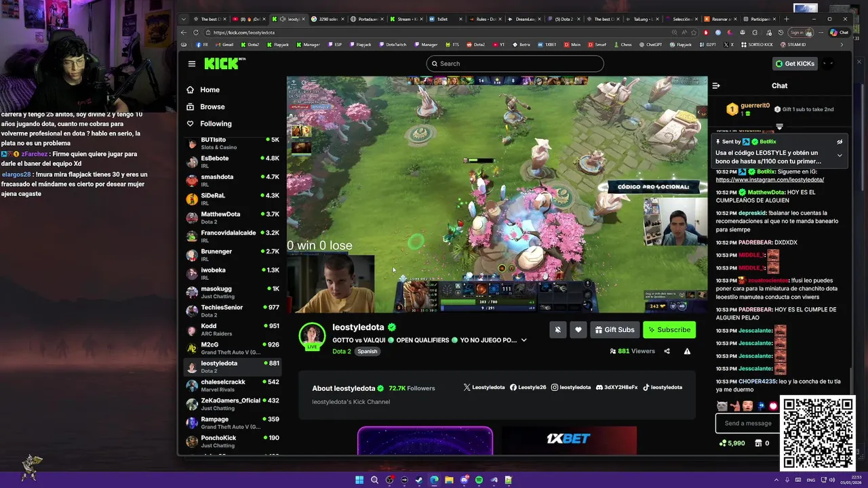This screenshot has width=868, height=488.
Task: Open the instagram.com/leostyledota chat link
Action: [770, 180]
